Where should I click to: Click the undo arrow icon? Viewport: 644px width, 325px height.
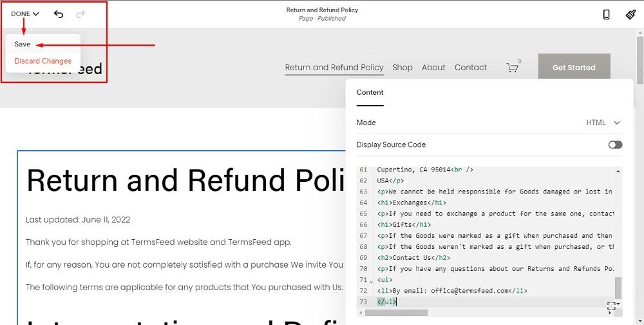pos(59,14)
